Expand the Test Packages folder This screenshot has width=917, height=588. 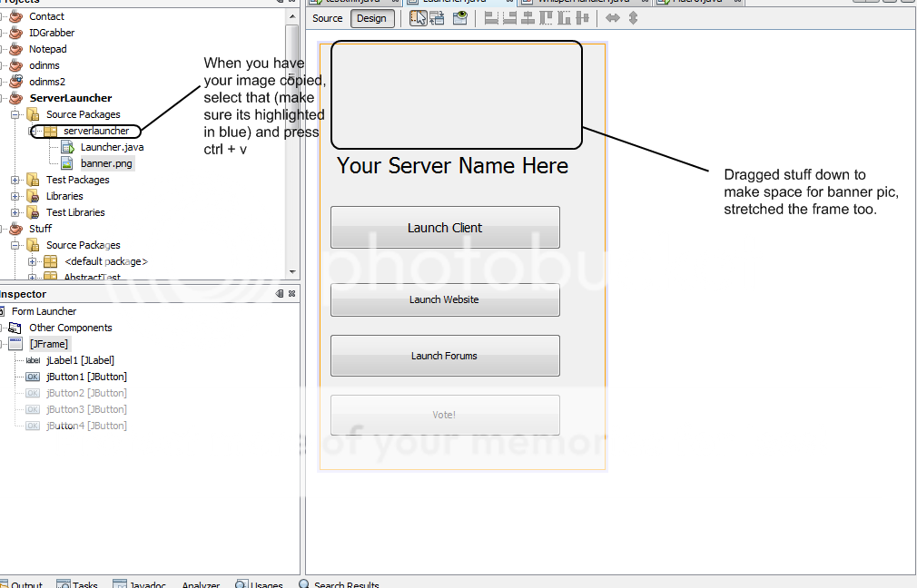tap(15, 180)
